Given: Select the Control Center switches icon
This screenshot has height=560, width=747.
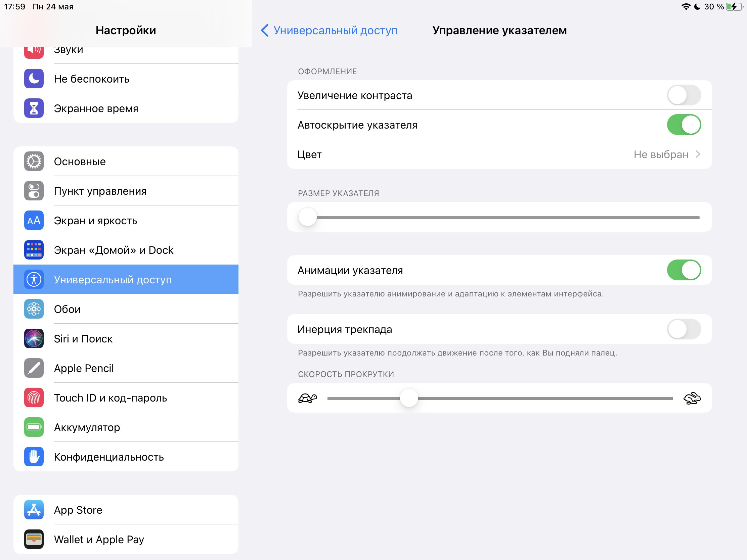Looking at the screenshot, I should click(34, 191).
